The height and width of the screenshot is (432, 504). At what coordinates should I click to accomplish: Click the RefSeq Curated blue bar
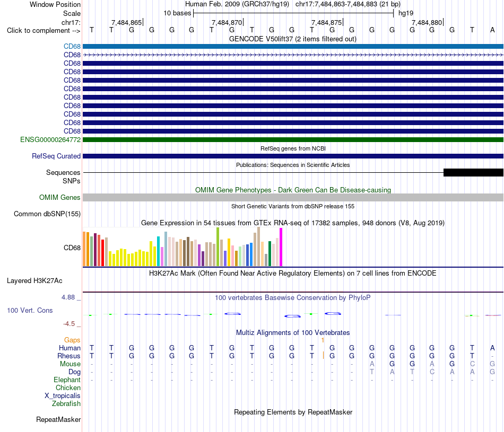(x=293, y=156)
